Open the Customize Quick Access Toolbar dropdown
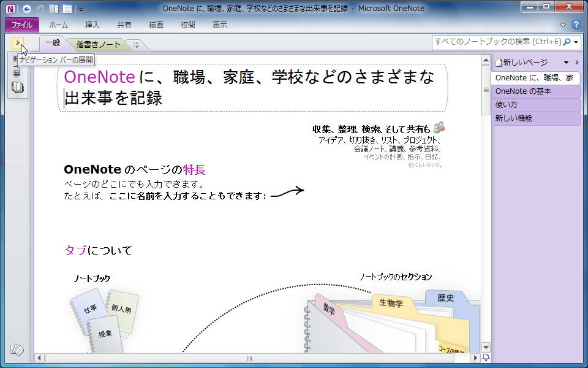 coord(81,9)
